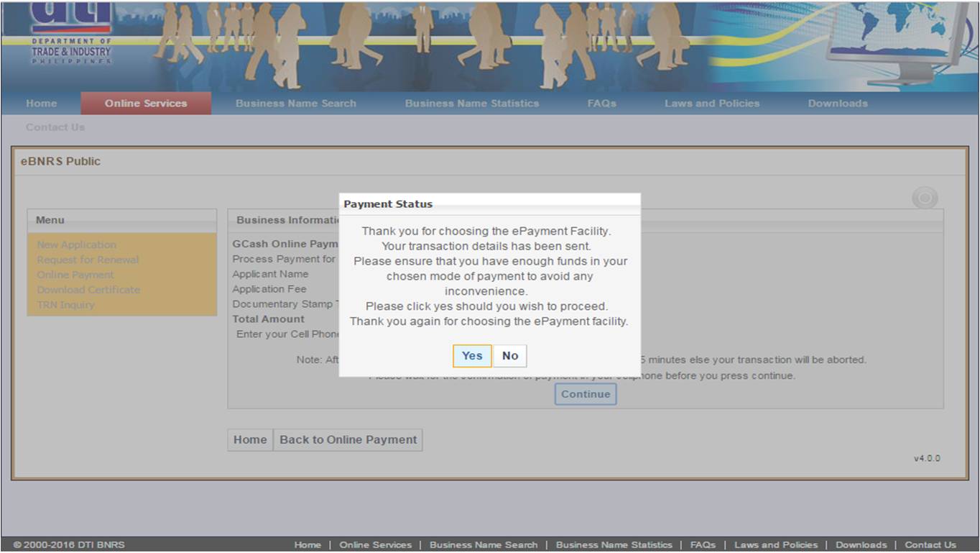Screen dimensions: 980x553
Task: Open Laws and Policies in the footer links
Action: pyautogui.click(x=777, y=545)
